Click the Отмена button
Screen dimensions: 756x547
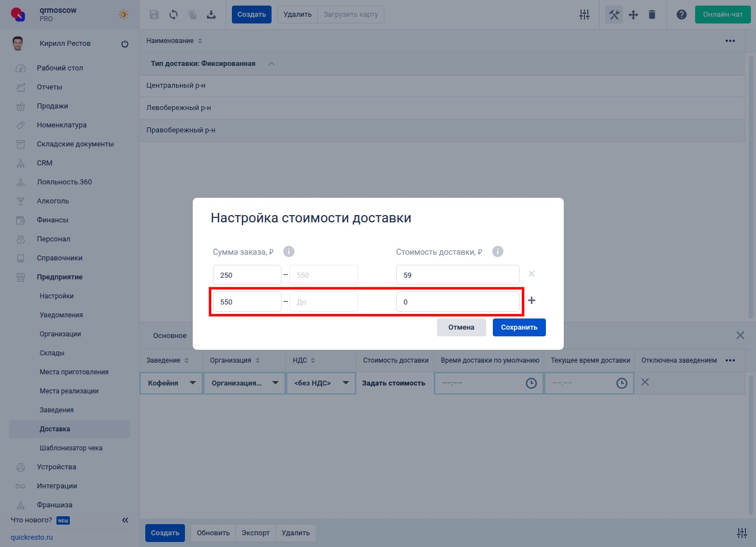(461, 327)
